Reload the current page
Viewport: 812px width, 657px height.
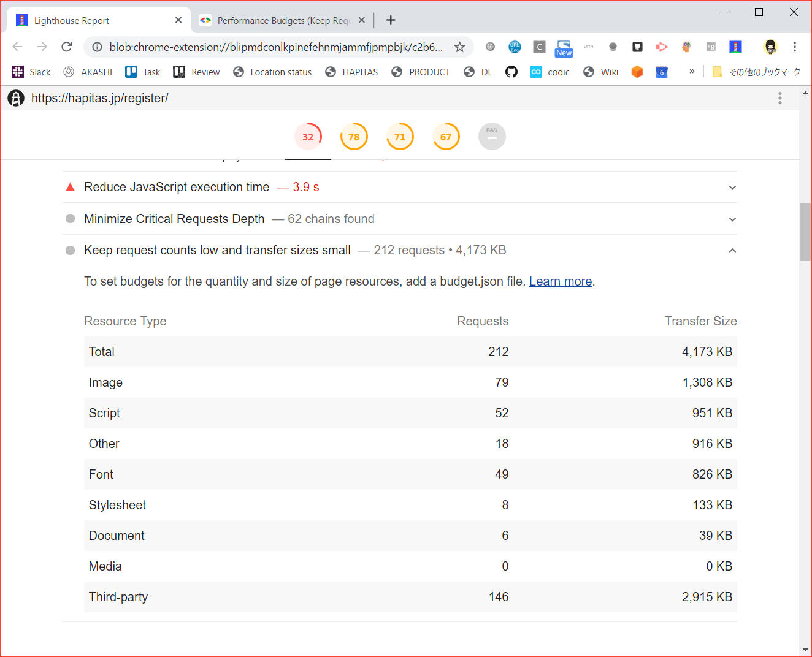click(67, 47)
